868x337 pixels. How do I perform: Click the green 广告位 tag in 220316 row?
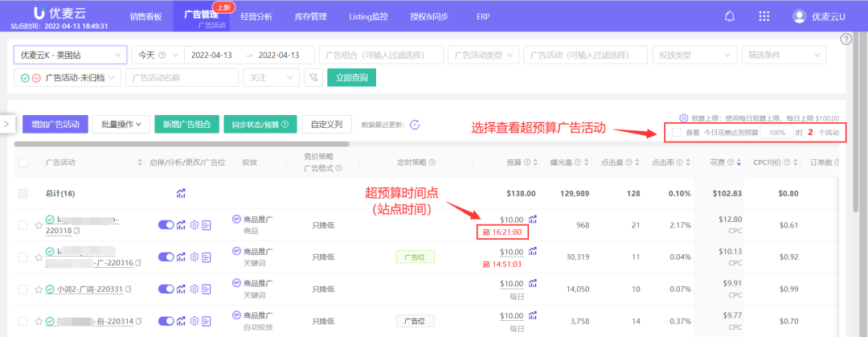pyautogui.click(x=416, y=257)
